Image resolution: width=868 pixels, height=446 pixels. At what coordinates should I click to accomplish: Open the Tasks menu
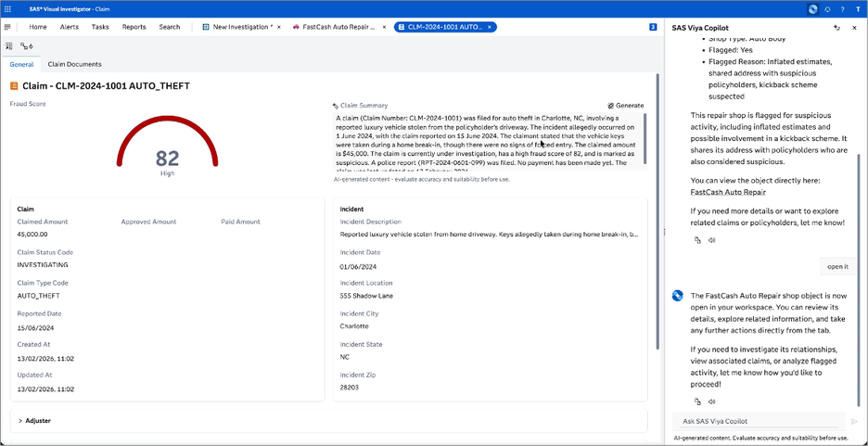(x=100, y=27)
